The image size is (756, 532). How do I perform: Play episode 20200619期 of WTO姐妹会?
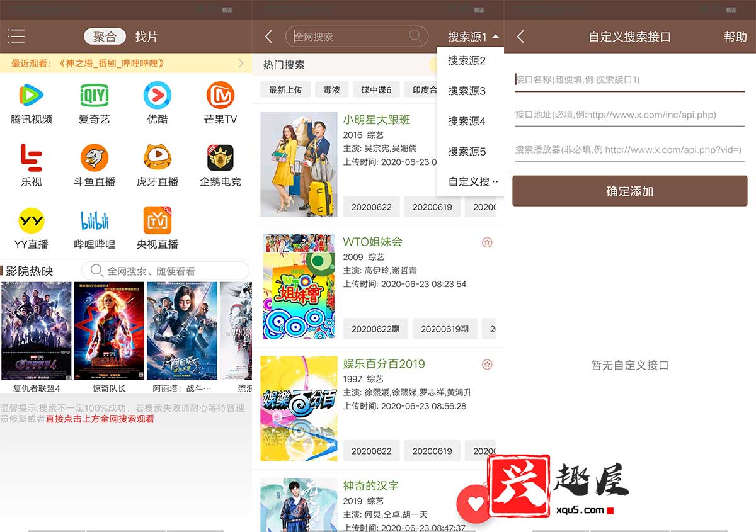(445, 329)
